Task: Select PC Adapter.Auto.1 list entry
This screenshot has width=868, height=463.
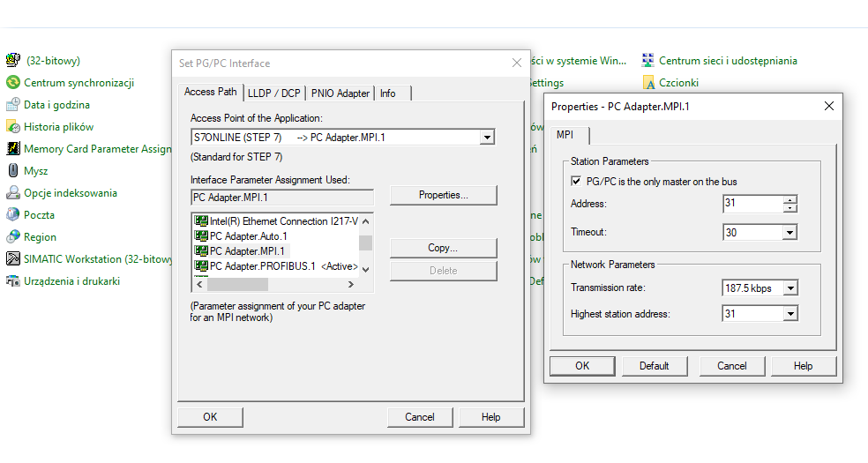Action: [x=241, y=236]
